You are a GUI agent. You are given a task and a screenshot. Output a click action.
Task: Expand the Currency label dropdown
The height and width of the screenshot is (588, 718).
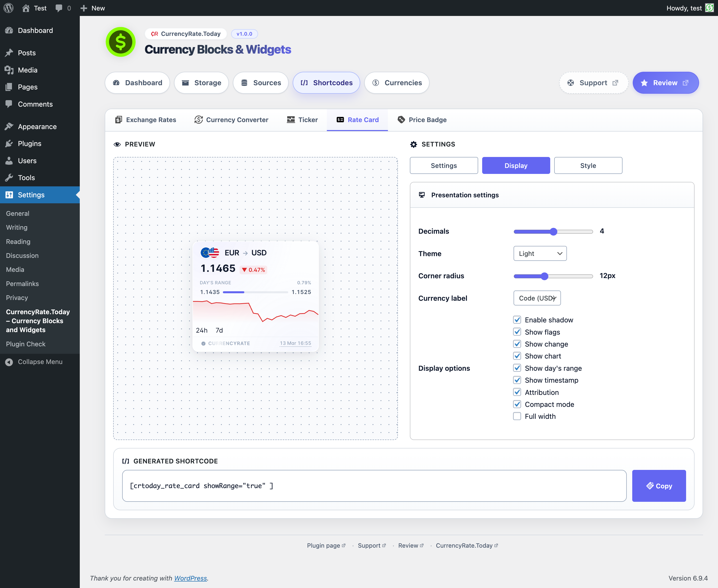tap(537, 298)
